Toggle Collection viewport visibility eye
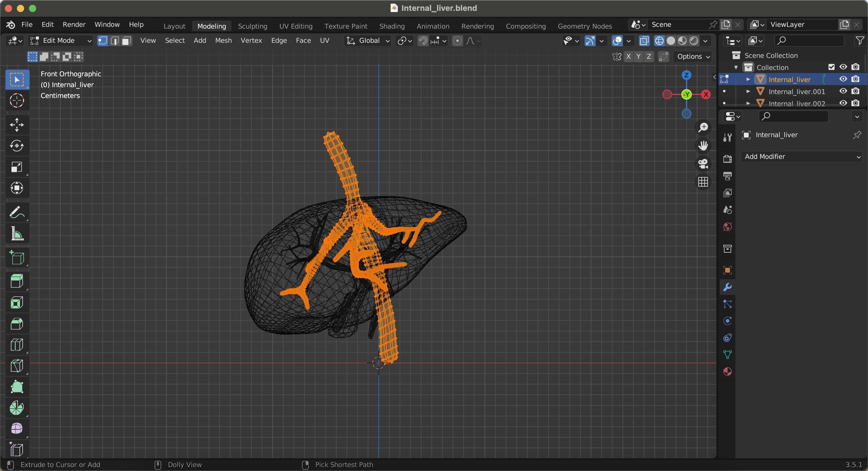This screenshot has width=868, height=471. [x=843, y=67]
